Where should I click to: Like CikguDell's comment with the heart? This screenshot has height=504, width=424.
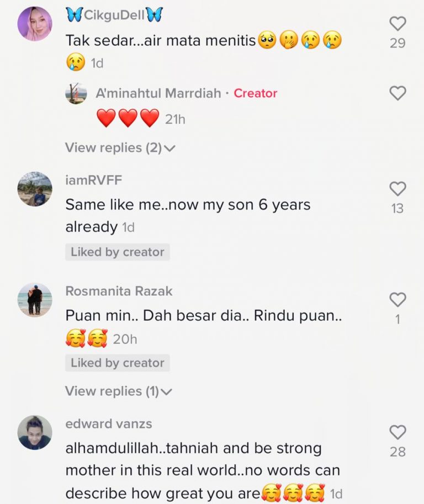coord(397,23)
